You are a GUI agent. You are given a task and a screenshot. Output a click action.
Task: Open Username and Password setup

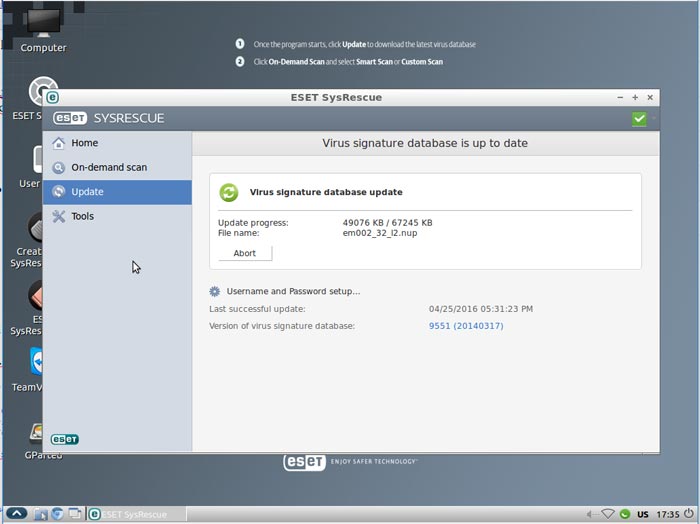pyautogui.click(x=293, y=291)
